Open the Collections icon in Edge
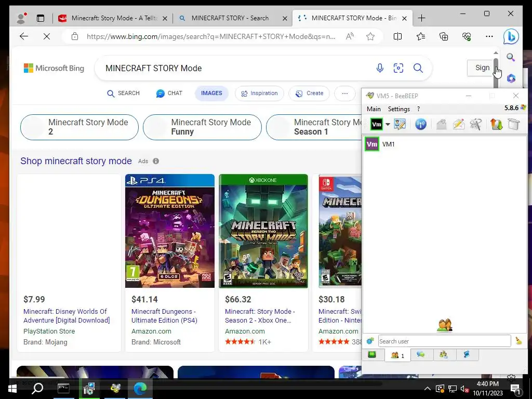The height and width of the screenshot is (399, 532). (444, 36)
